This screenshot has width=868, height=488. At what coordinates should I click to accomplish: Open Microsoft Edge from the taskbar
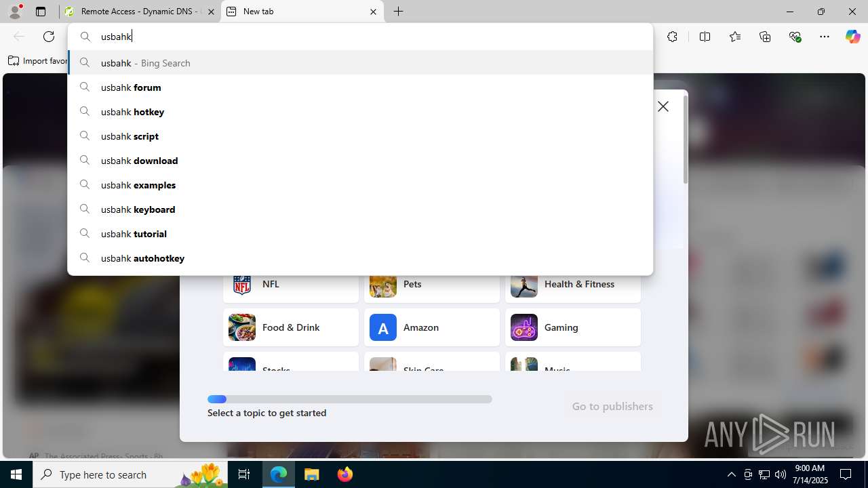tap(279, 474)
